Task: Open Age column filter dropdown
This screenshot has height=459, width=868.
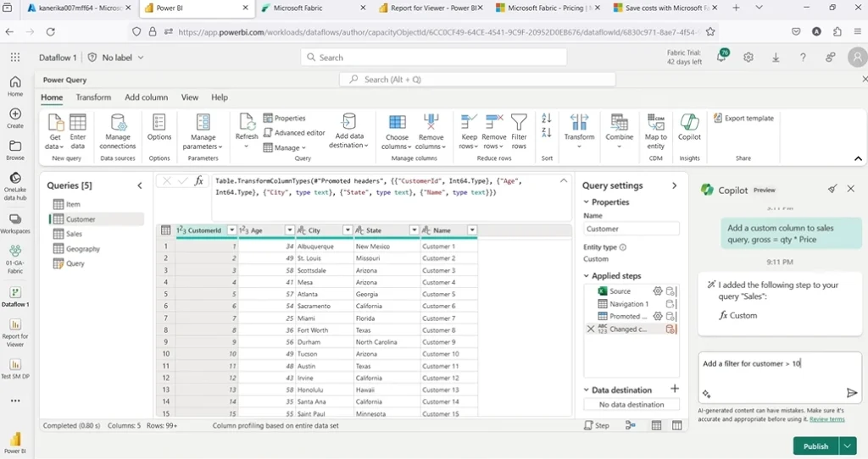Action: (x=290, y=230)
